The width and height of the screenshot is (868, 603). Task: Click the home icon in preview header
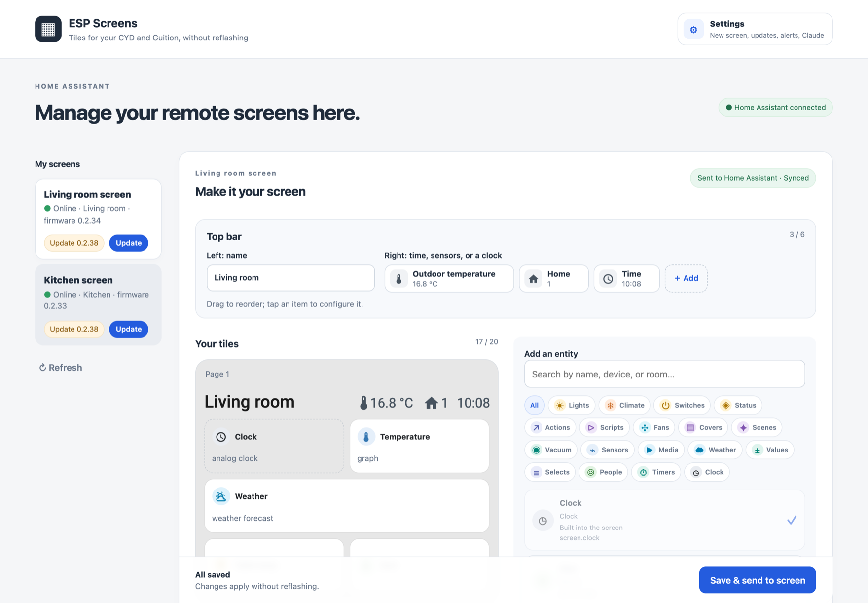432,403
